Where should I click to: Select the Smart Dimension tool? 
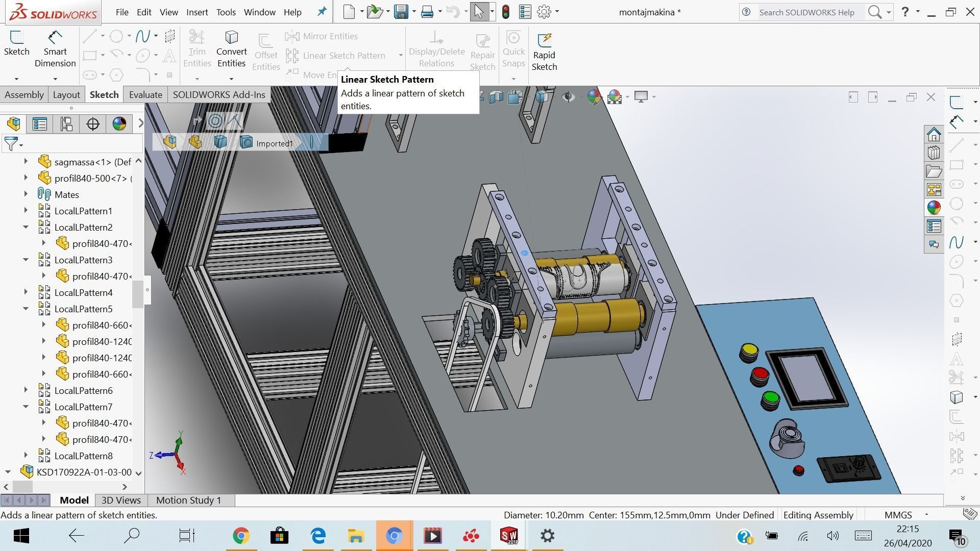[x=55, y=49]
